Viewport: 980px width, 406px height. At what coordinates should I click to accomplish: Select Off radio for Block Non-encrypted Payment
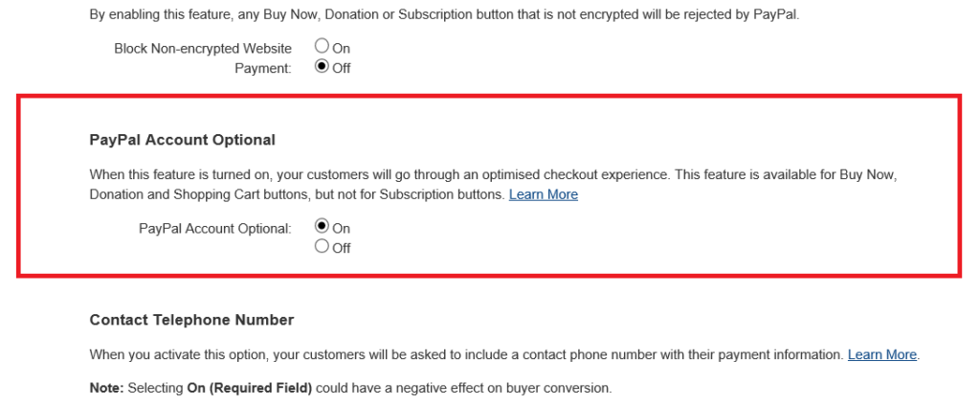(x=322, y=67)
